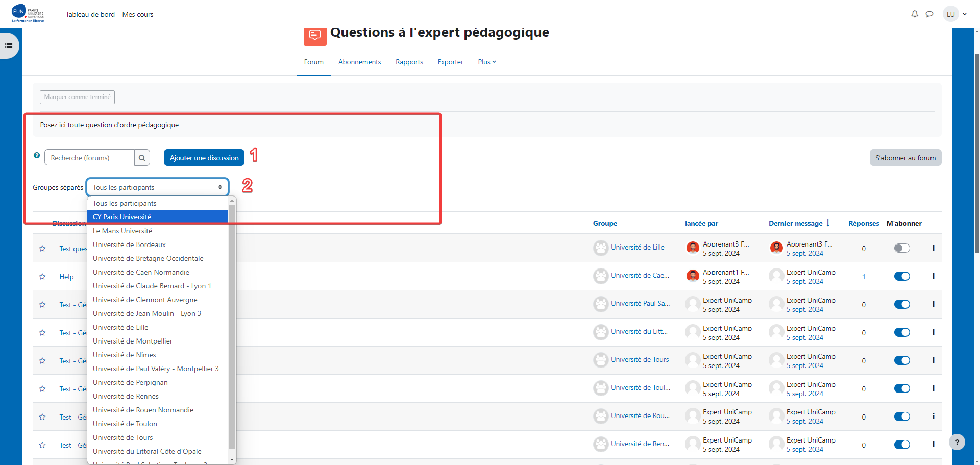The height and width of the screenshot is (465, 980).
Task: Disable subscription for Université du Litt... discussion
Action: click(902, 332)
